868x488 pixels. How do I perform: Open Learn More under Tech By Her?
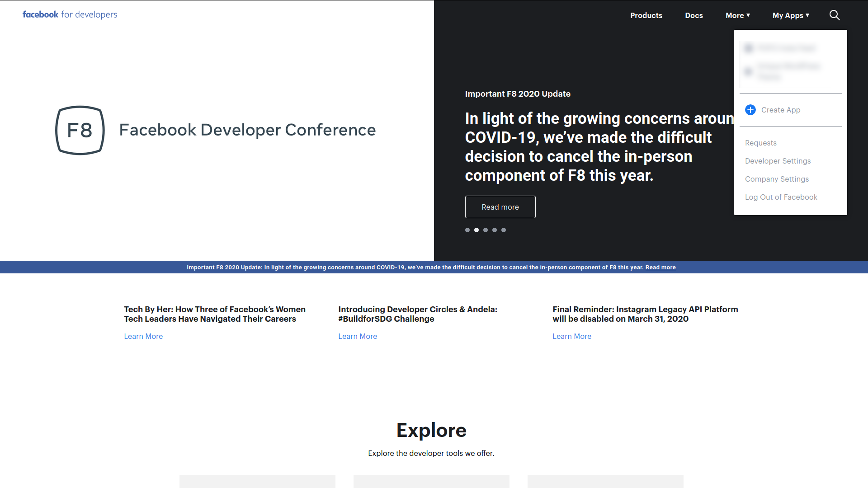pos(143,336)
